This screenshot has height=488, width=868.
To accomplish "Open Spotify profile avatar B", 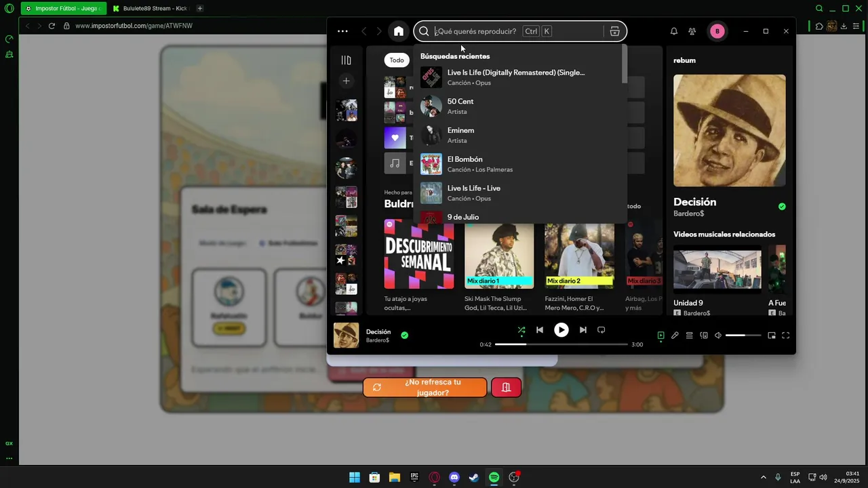I will (x=717, y=31).
